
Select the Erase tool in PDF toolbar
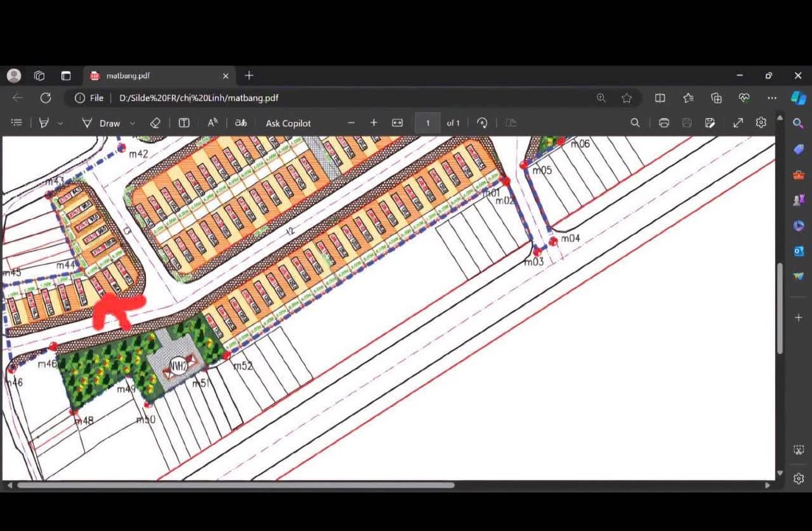155,123
